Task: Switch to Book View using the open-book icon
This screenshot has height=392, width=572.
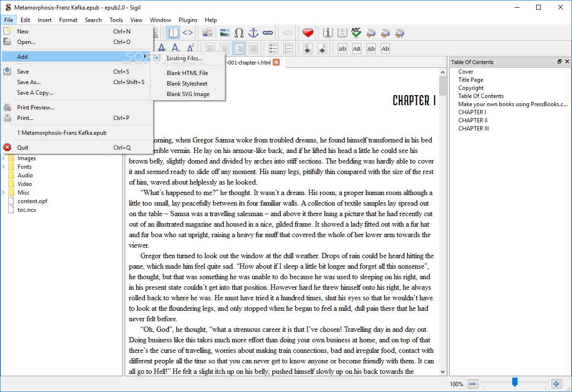Action: 173,33
